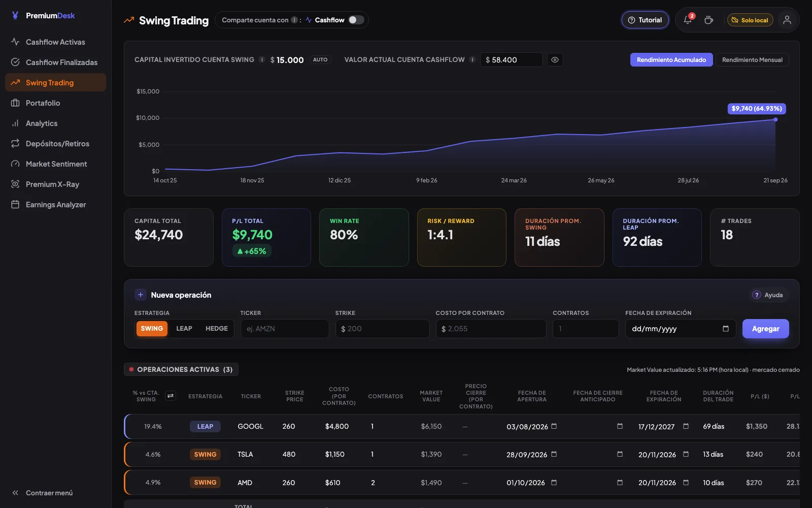Click Costo por contrato input field
The height and width of the screenshot is (508, 812).
click(x=491, y=329)
